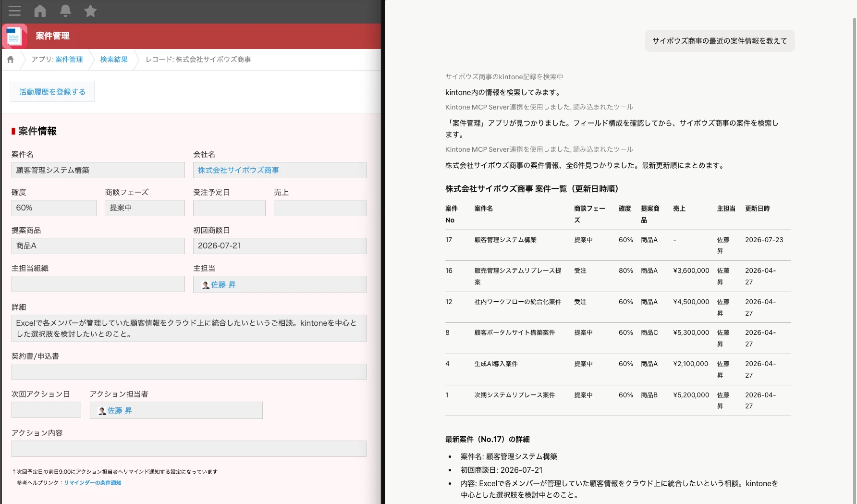
Task: Click the ¥5,300,000 sales value
Action: pos(691,332)
